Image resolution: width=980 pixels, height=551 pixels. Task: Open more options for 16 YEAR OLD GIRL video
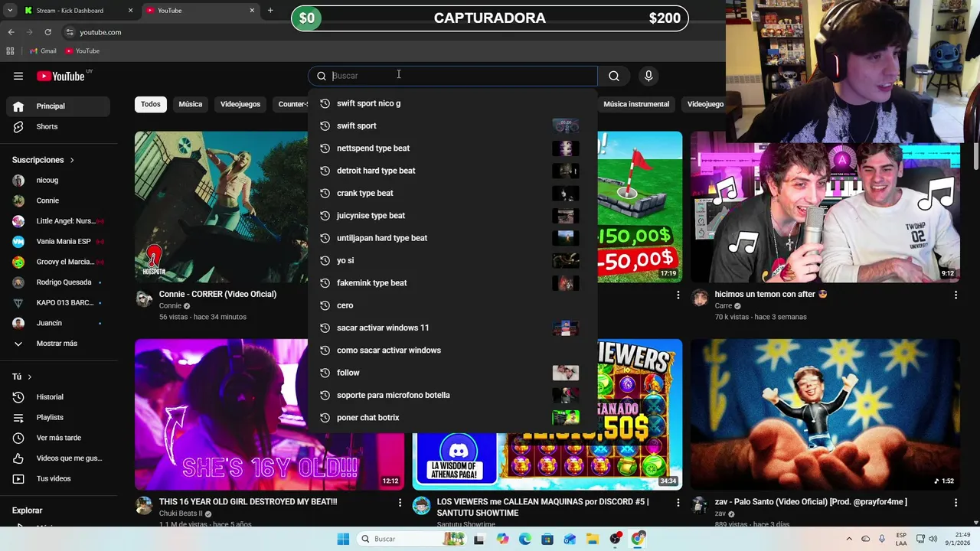pos(400,503)
